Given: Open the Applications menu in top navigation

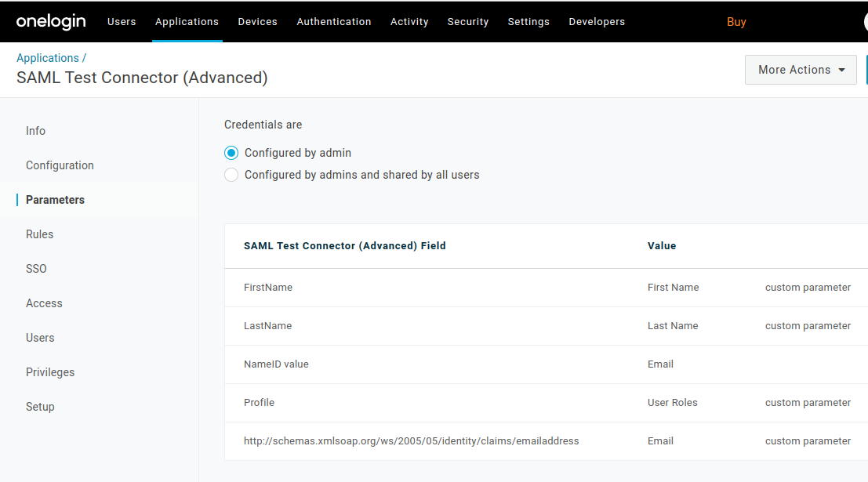Looking at the screenshot, I should tap(187, 22).
